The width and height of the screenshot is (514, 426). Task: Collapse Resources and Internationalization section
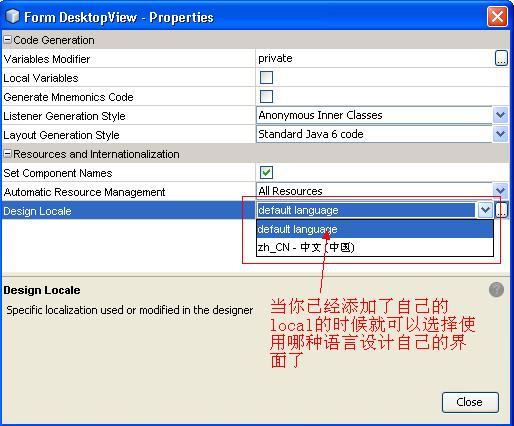point(7,154)
